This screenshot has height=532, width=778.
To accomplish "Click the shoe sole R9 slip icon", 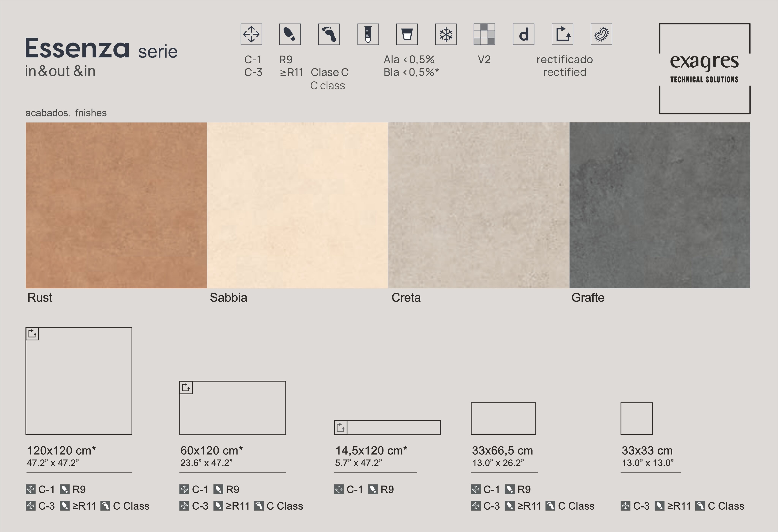I will (x=290, y=34).
